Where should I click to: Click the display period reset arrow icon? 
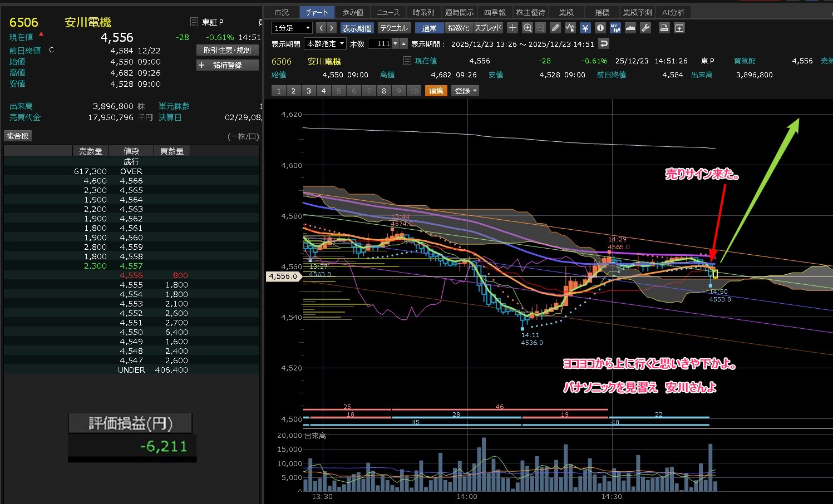(x=604, y=43)
